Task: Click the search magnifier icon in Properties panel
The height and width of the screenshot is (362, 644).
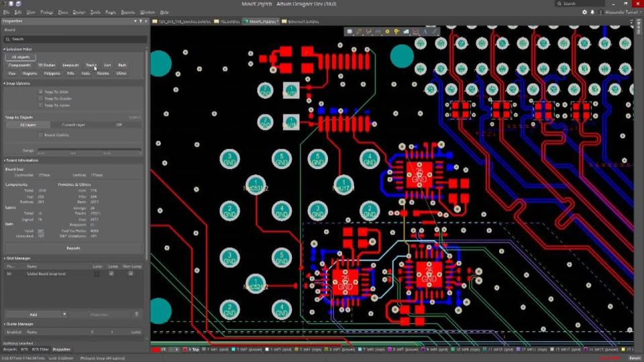Action: [8, 39]
